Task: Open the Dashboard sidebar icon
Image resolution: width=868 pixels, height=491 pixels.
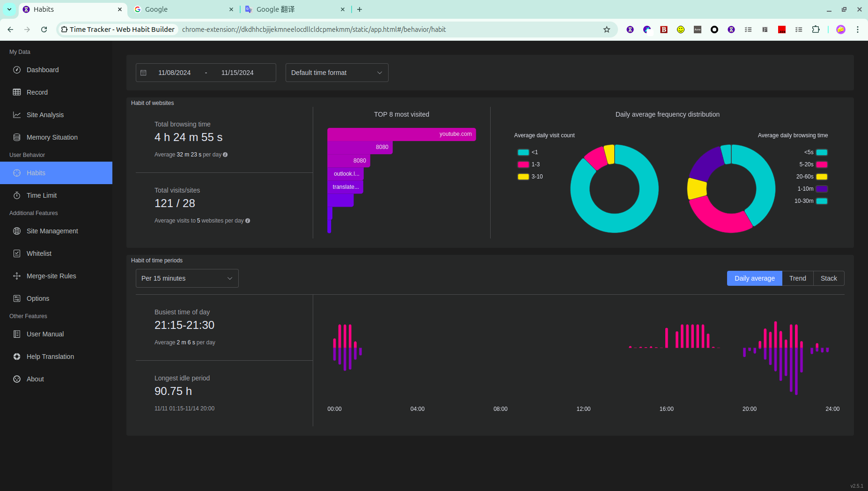Action: (x=17, y=70)
